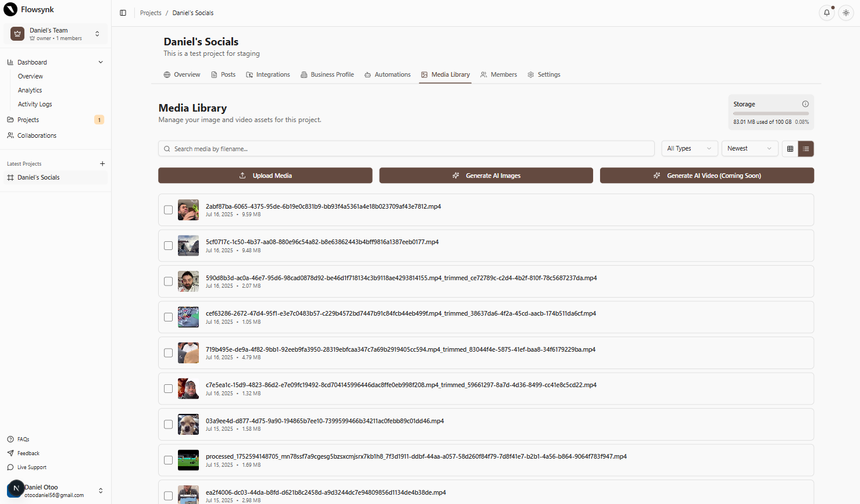The image size is (860, 504).
Task: Click the storage usage progress bar
Action: pos(770,113)
